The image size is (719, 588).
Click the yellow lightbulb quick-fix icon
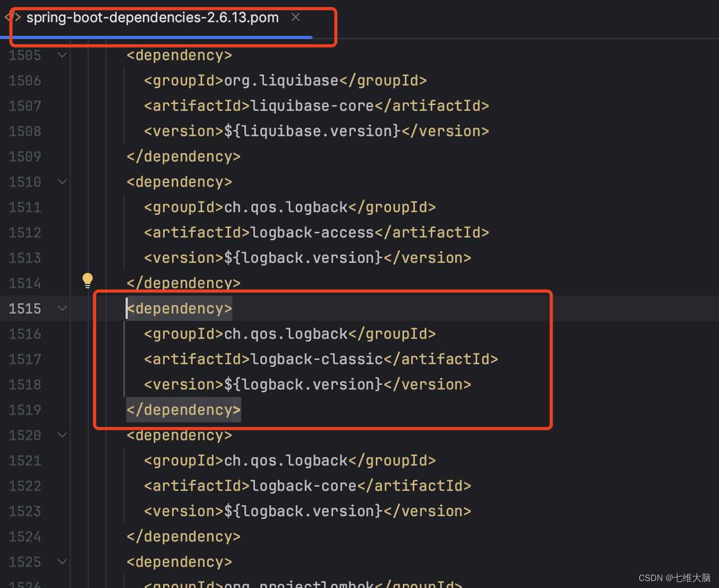[88, 280]
